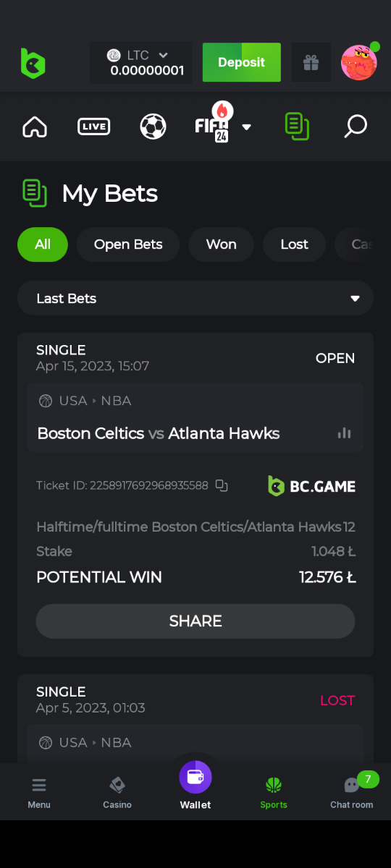391x868 pixels.
Task: Click the green Deposit button
Action: [241, 62]
